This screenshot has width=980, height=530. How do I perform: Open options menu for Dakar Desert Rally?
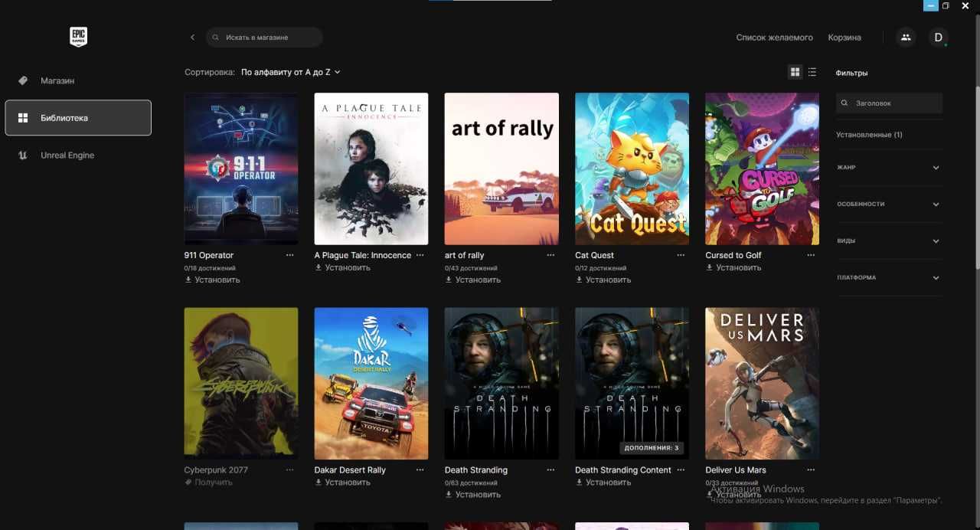pyautogui.click(x=420, y=469)
